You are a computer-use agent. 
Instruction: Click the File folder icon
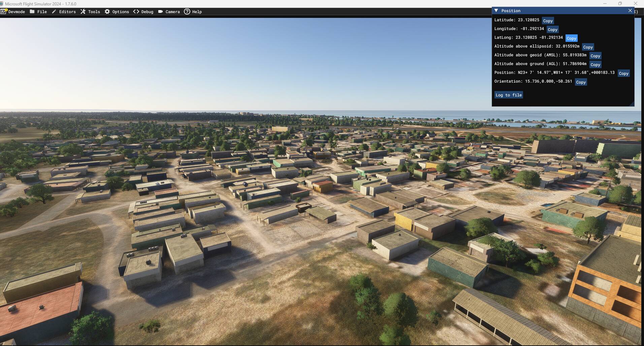tap(32, 11)
